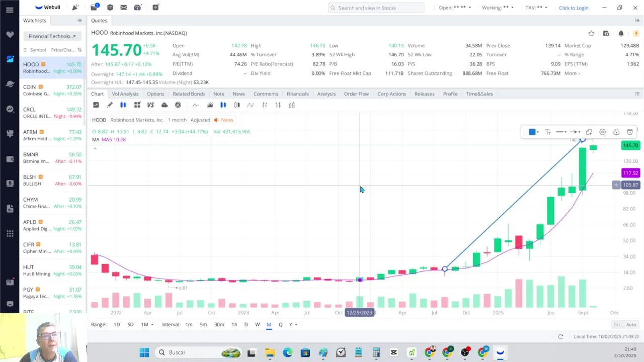The height and width of the screenshot is (362, 644).
Task: Click the blue color swatch in drawing toolbar
Action: click(532, 132)
